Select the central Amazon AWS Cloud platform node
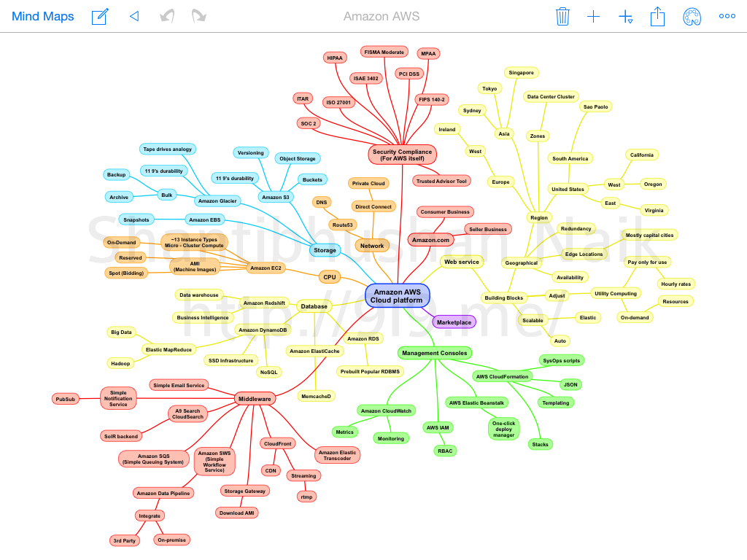The image size is (747, 560). (x=398, y=296)
